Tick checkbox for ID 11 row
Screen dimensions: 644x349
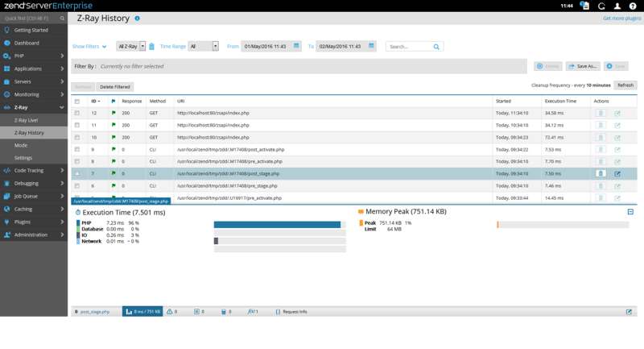tap(76, 125)
